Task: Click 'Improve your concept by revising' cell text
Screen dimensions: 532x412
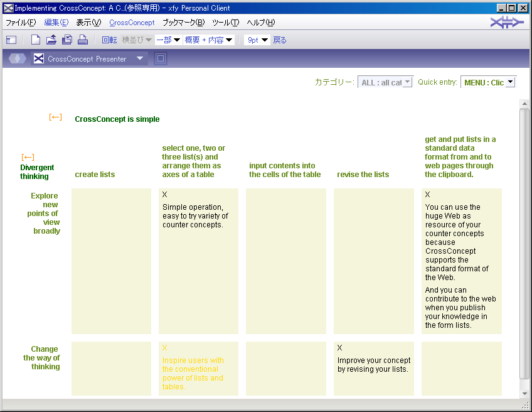Action: click(x=374, y=365)
